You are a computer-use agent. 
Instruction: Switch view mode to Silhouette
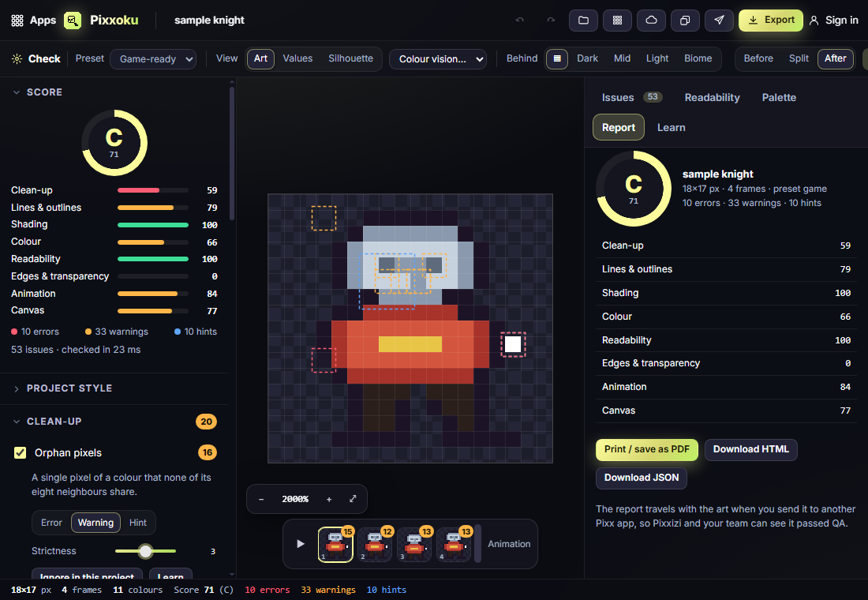coord(350,58)
